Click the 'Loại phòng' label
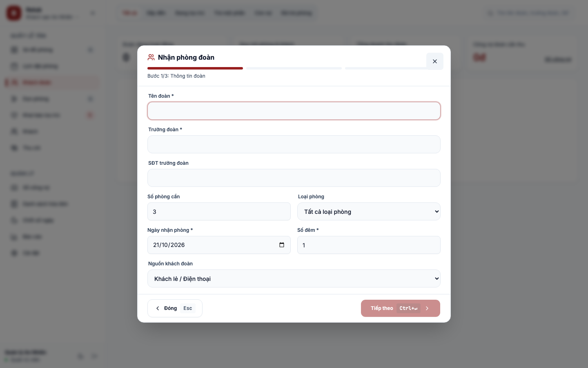Image resolution: width=588 pixels, height=368 pixels. (x=311, y=197)
